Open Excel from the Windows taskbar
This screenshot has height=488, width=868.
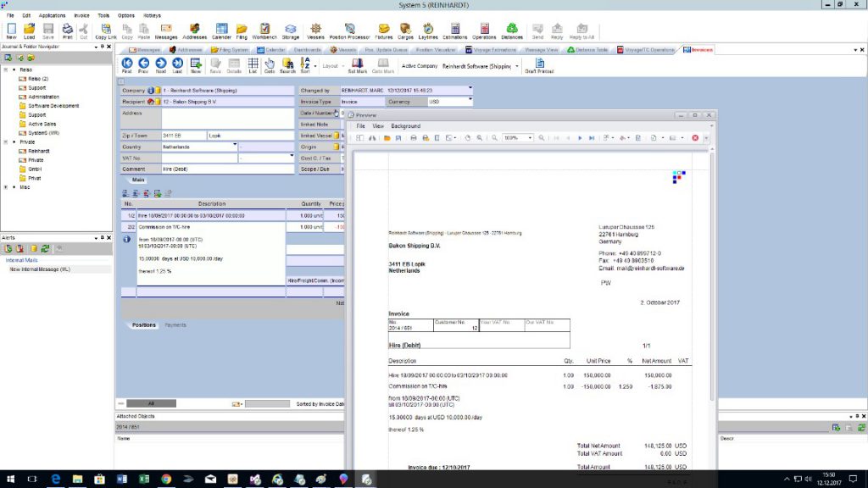[x=144, y=480]
